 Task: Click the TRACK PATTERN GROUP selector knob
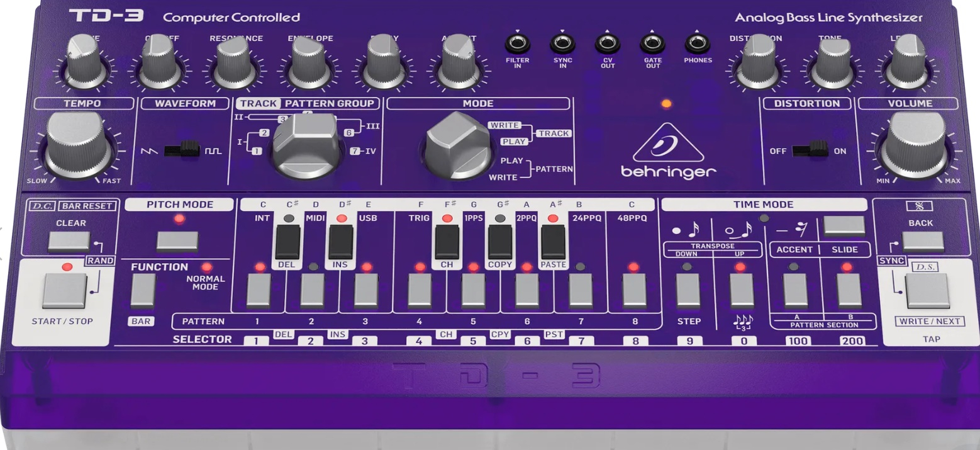coord(305,146)
